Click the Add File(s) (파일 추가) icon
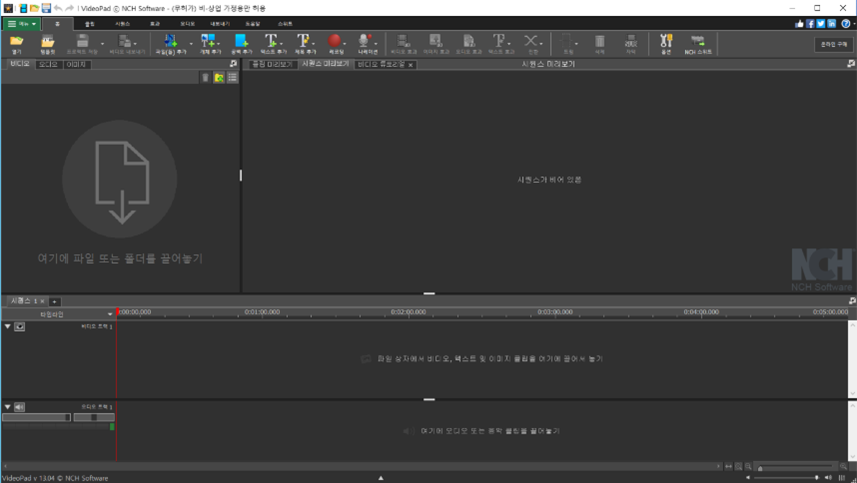Viewport: 857px width, 483px height. (x=171, y=41)
